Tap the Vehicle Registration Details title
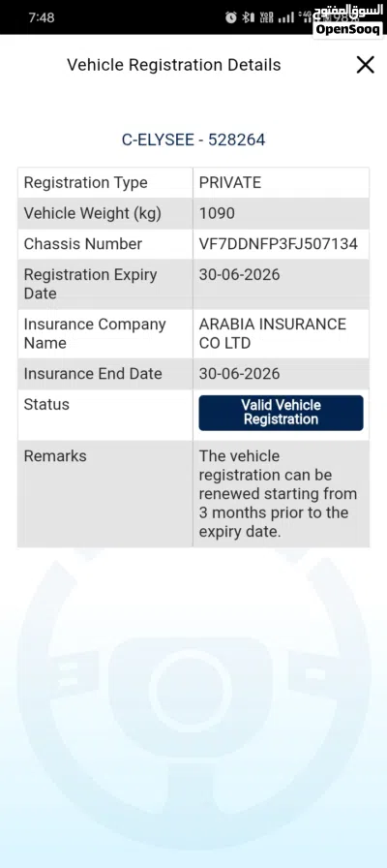 click(173, 65)
